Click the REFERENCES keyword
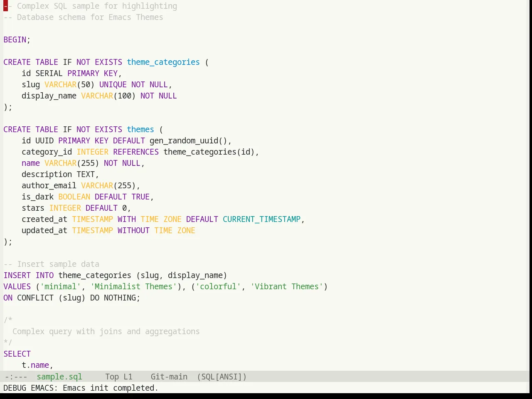The image size is (532, 399). (136, 152)
